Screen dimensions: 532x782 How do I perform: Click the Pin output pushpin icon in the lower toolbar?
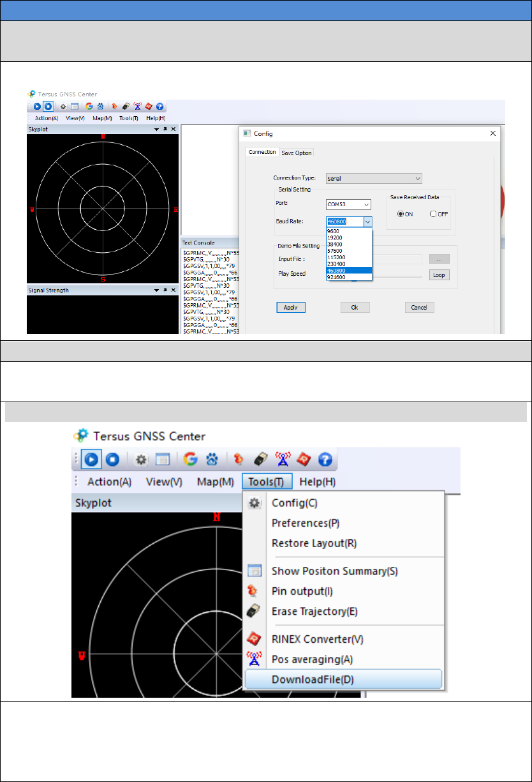tap(239, 459)
